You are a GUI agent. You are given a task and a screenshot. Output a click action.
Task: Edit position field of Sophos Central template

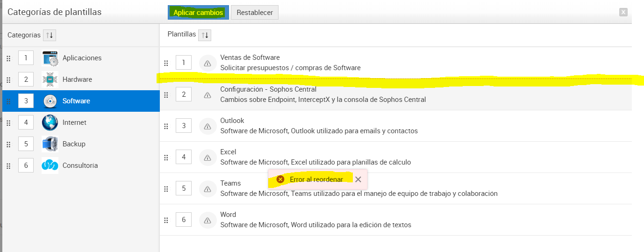click(184, 94)
